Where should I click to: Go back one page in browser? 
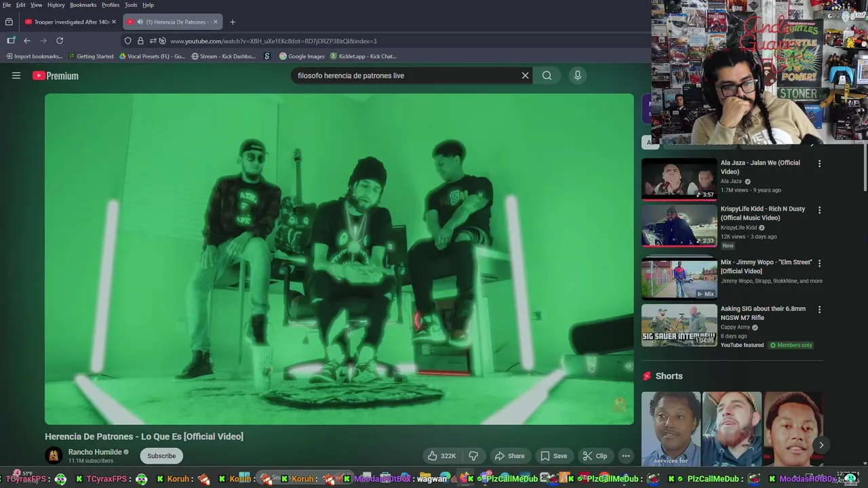pos(27,41)
